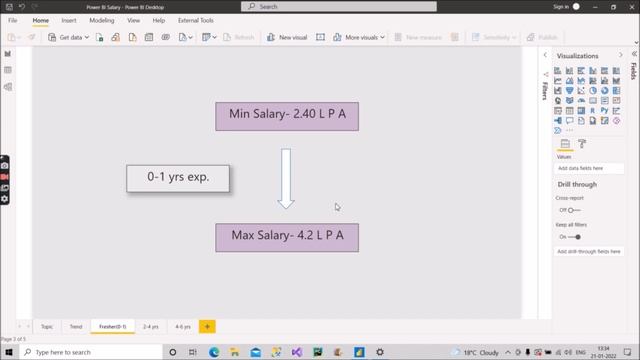This screenshot has height=360, width=640.
Task: Click the New visual button
Action: [287, 37]
